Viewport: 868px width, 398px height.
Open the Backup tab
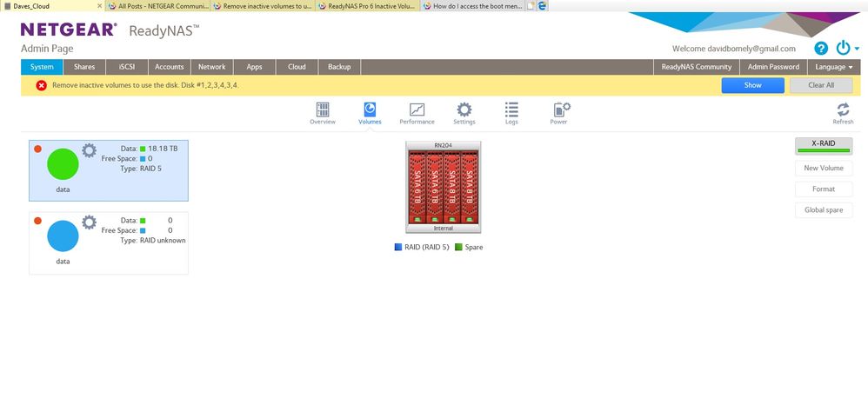click(339, 67)
